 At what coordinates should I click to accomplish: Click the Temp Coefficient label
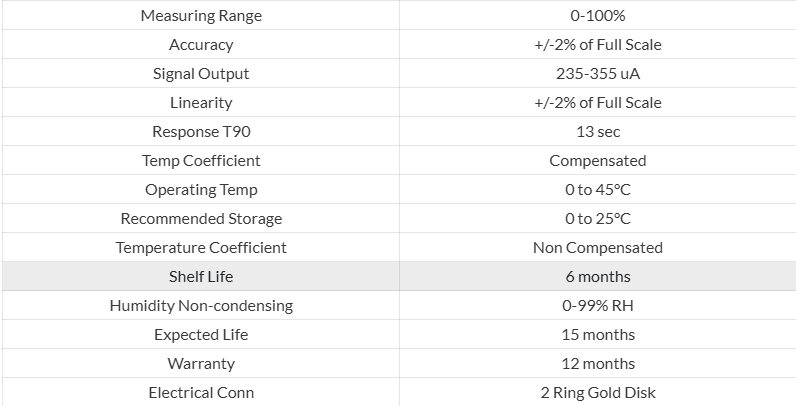coord(201,161)
